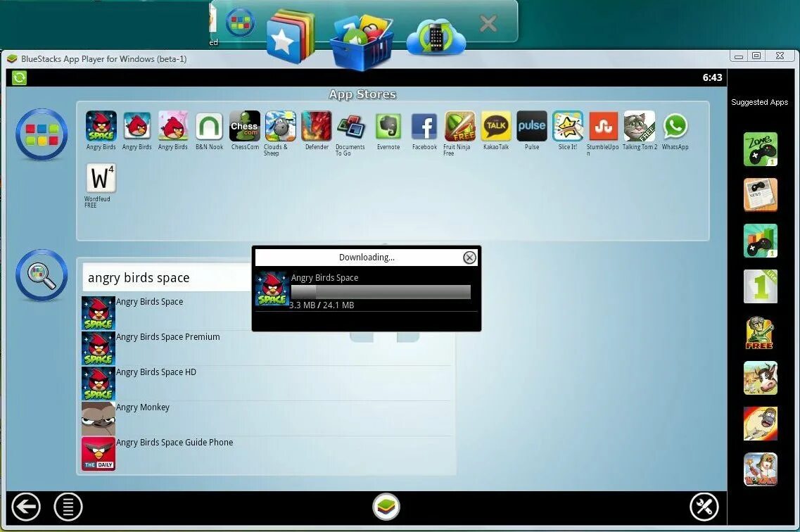This screenshot has width=800, height=532.
Task: Click the Angry Birds Space download thumbnail
Action: point(272,289)
